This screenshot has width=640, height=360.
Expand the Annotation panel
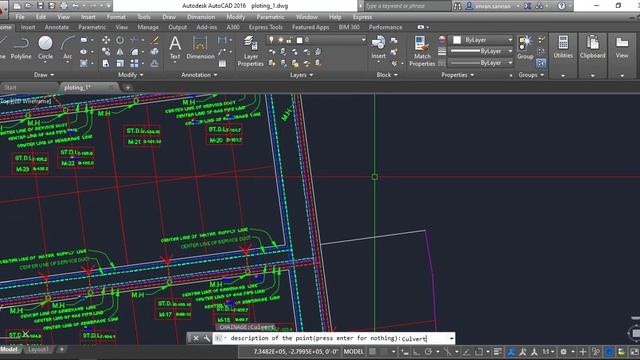199,75
